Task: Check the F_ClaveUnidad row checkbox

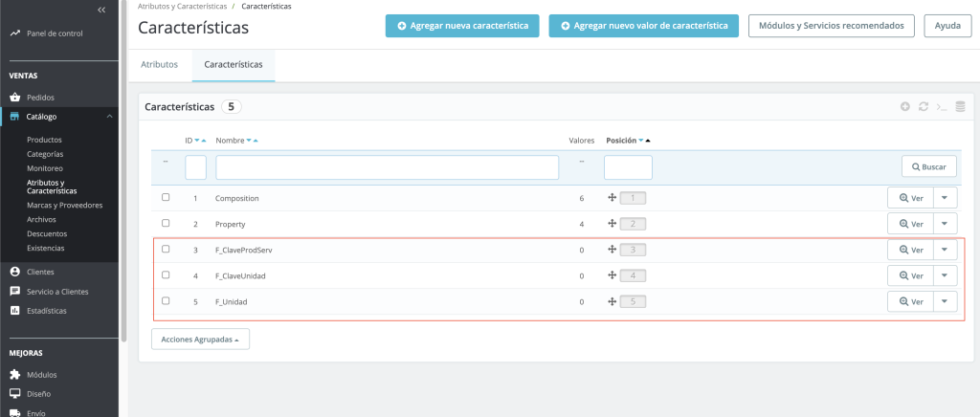Action: 166,274
